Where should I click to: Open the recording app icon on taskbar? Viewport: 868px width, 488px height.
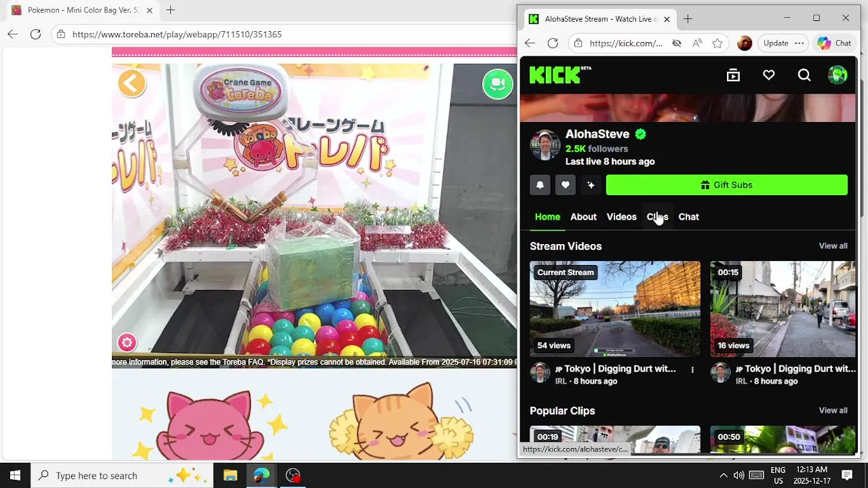tap(293, 475)
